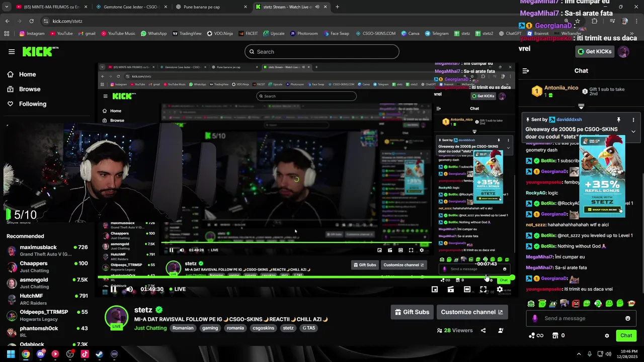This screenshot has height=362, width=644.
Task: Send message with green Chat button
Action: 626,335
